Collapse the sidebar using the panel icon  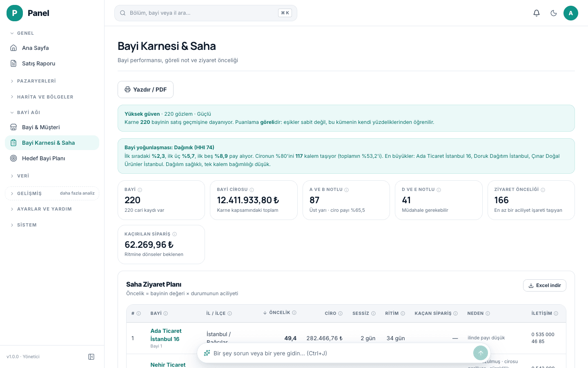pyautogui.click(x=91, y=357)
